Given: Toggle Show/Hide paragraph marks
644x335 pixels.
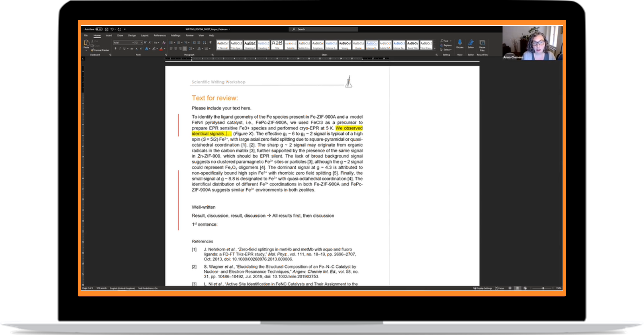Looking at the screenshot, I should click(210, 42).
